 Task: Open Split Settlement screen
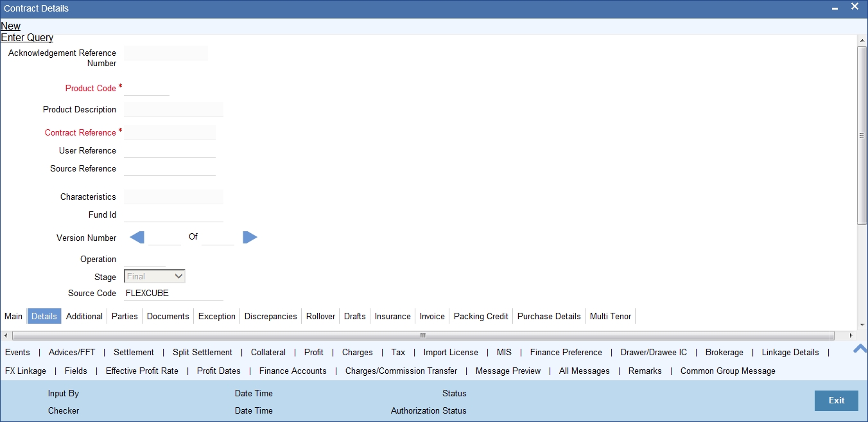pos(202,352)
